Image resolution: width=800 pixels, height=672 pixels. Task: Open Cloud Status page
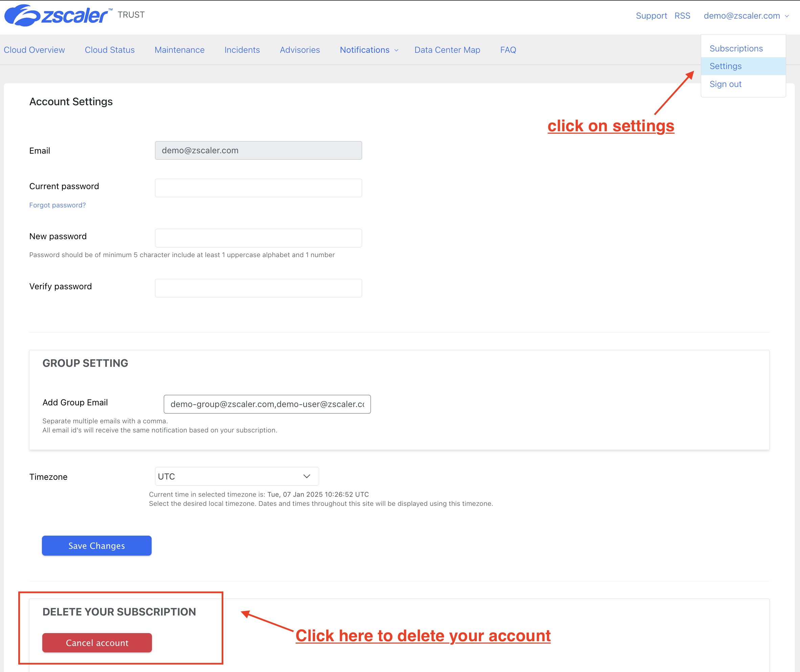tap(110, 50)
